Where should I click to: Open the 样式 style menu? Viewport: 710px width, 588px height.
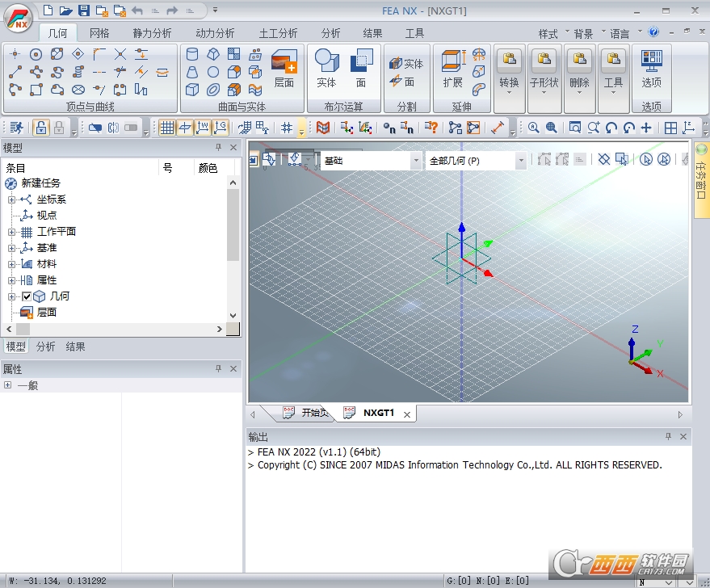(x=548, y=34)
